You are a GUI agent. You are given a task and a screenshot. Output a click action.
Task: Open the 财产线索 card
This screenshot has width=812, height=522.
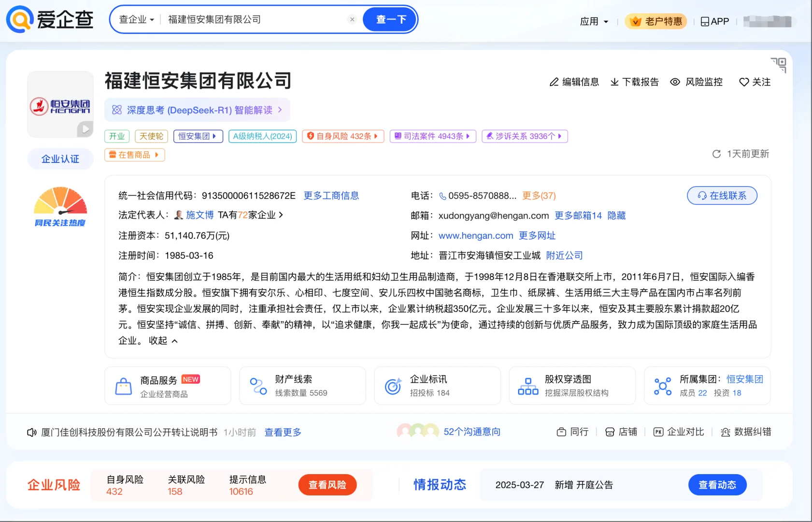tap(302, 386)
